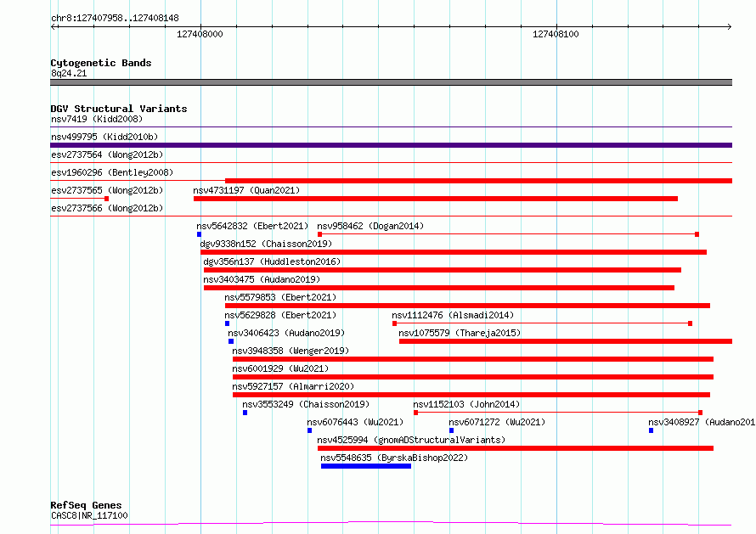Click the ruler's left arrow end
The height and width of the screenshot is (534, 756).
pos(54,26)
